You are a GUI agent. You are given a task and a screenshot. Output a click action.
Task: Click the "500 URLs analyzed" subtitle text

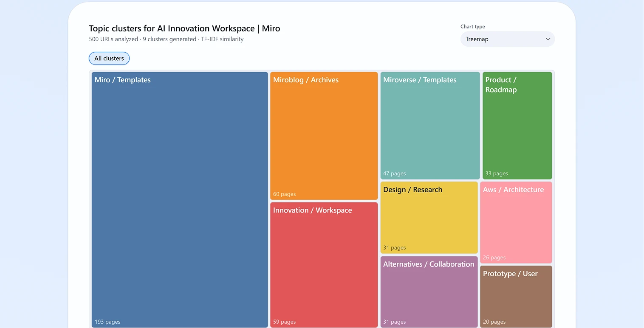point(113,39)
